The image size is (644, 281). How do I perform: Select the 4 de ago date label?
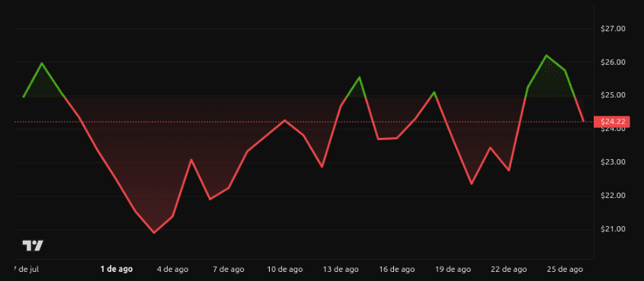pyautogui.click(x=173, y=270)
